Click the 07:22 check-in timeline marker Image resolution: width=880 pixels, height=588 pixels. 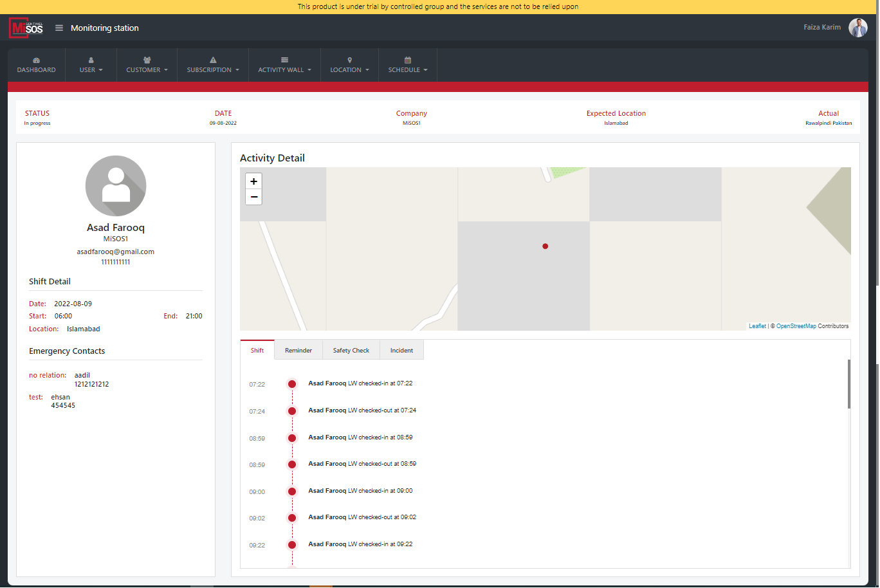tap(292, 384)
